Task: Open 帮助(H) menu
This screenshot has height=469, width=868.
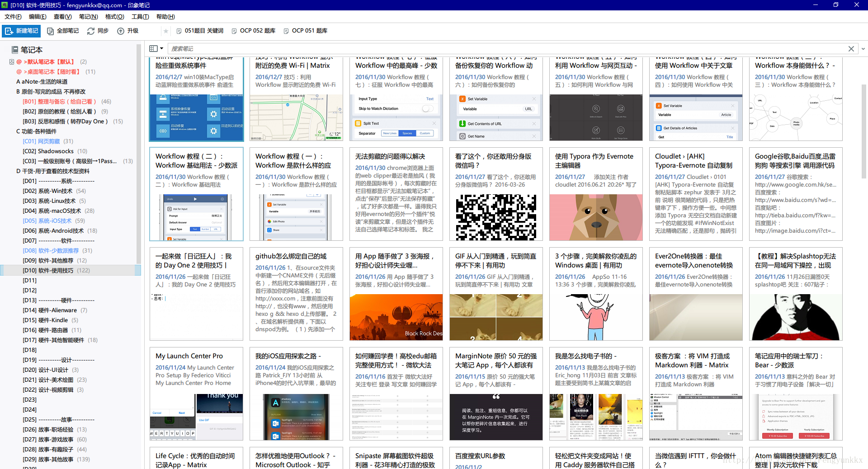Action: [165, 17]
